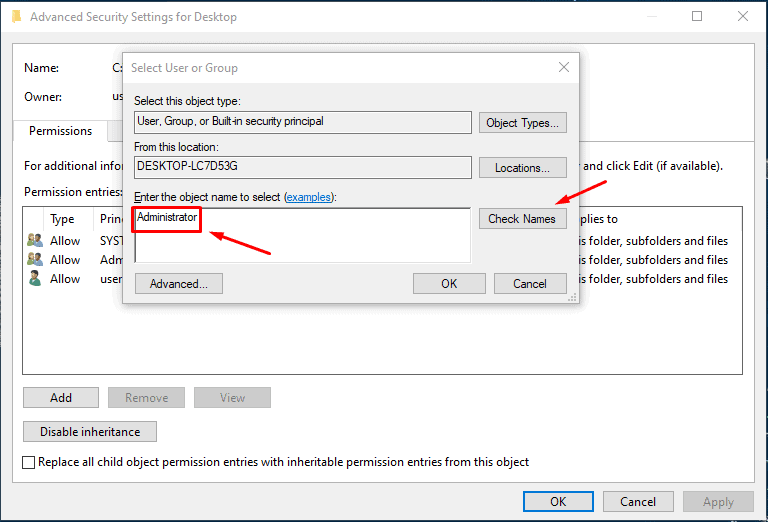Click the Advanced button in Select User dialog

pos(179,284)
